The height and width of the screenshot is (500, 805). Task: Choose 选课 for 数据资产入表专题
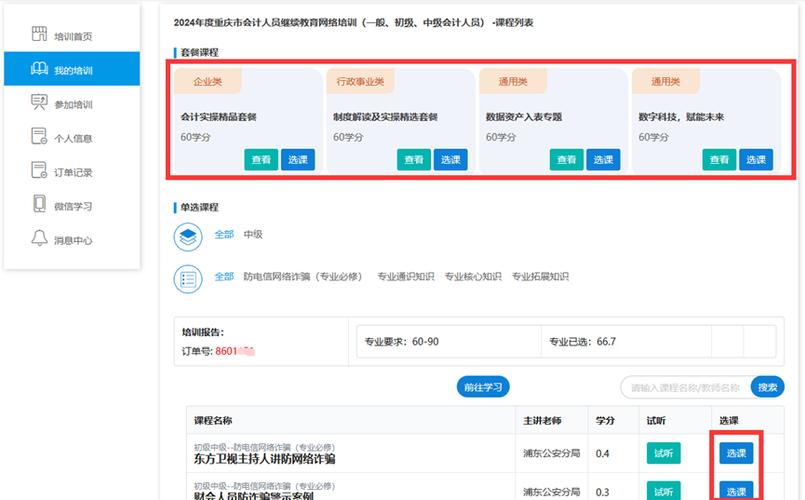tap(603, 160)
